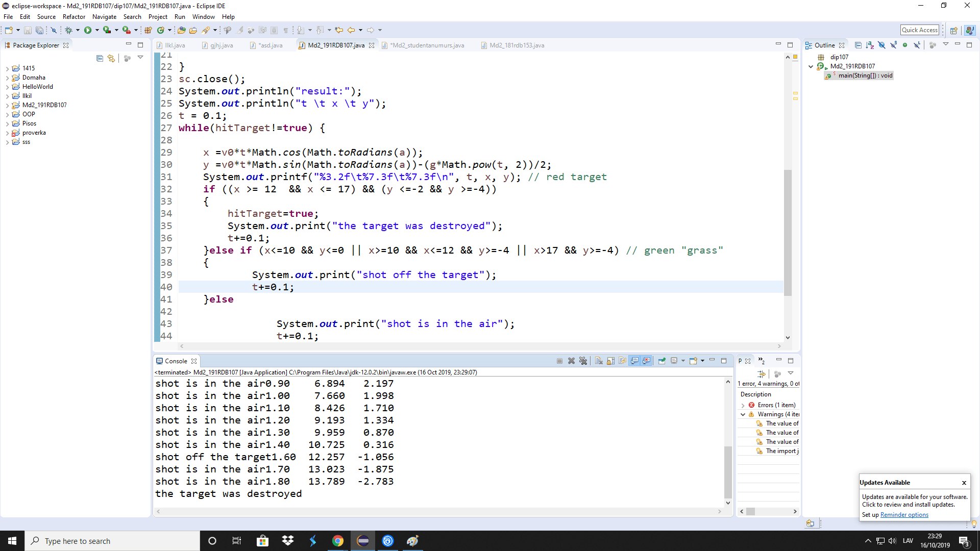Click Sort alphabetically icon in Outline
This screenshot has width=980, height=551.
tap(870, 45)
